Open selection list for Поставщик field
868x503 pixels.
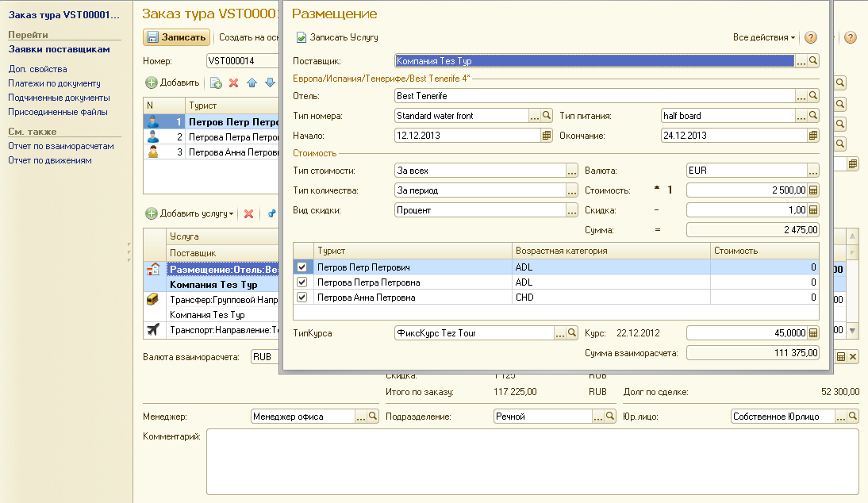pyautogui.click(x=801, y=61)
